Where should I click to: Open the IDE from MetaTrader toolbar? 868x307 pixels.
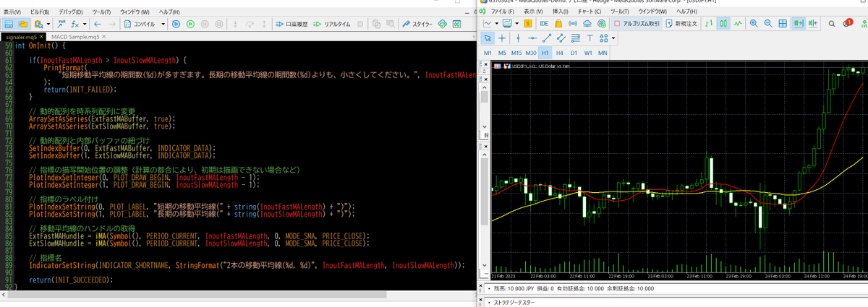[x=544, y=24]
